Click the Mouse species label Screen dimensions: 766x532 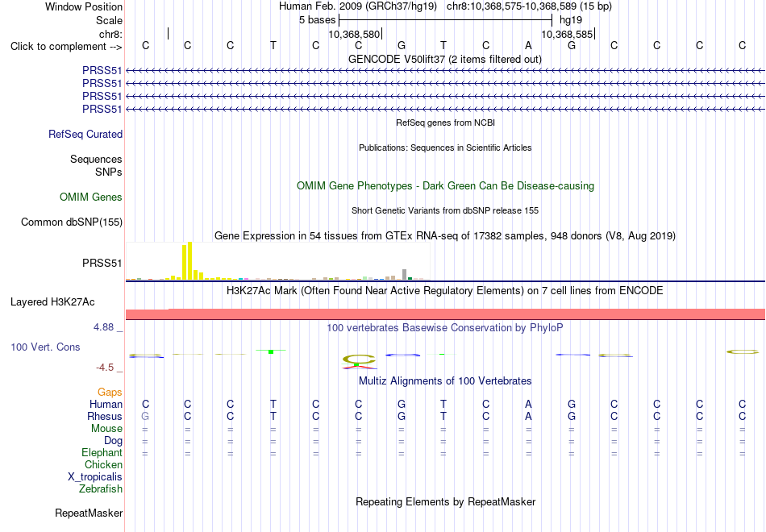click(x=106, y=429)
